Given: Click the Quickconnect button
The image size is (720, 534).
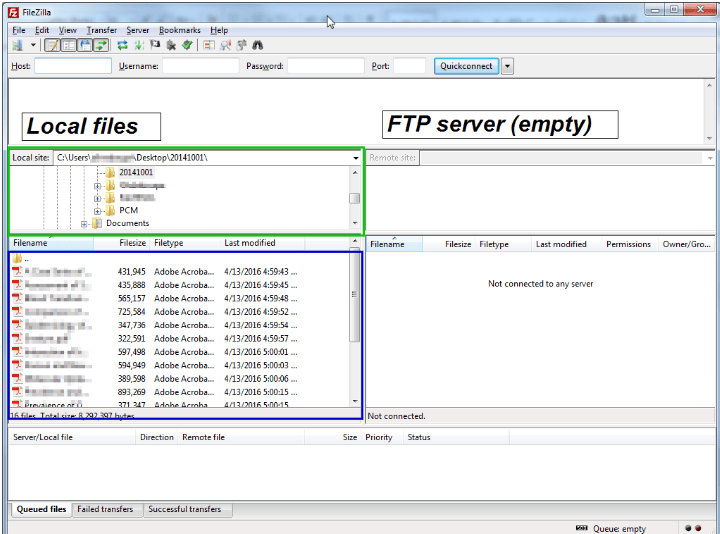Looking at the screenshot, I should click(466, 66).
